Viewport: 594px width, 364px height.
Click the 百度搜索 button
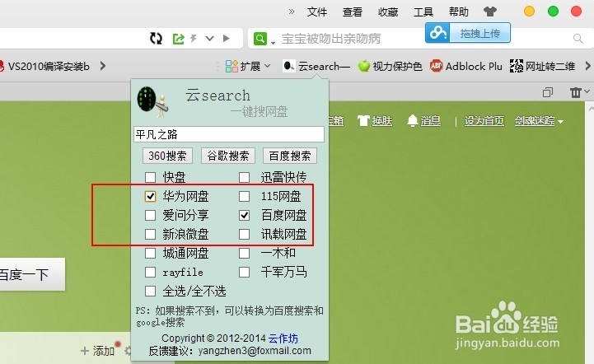[x=290, y=156]
